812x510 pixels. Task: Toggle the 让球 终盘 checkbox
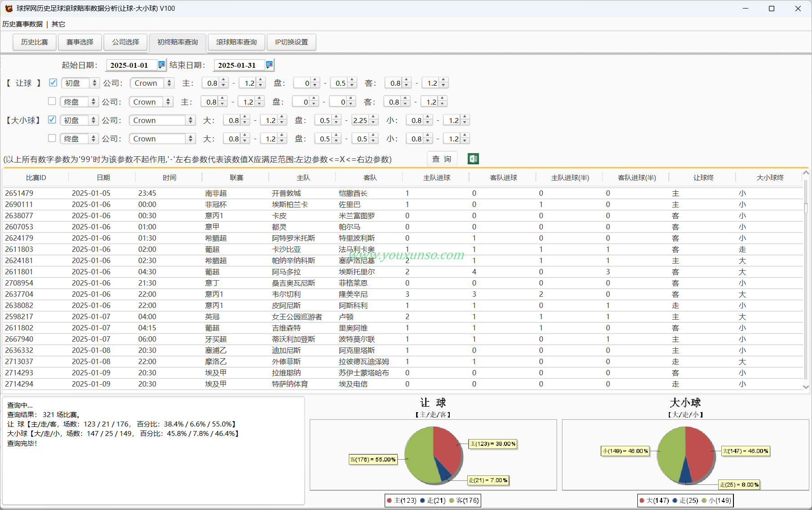click(52, 101)
